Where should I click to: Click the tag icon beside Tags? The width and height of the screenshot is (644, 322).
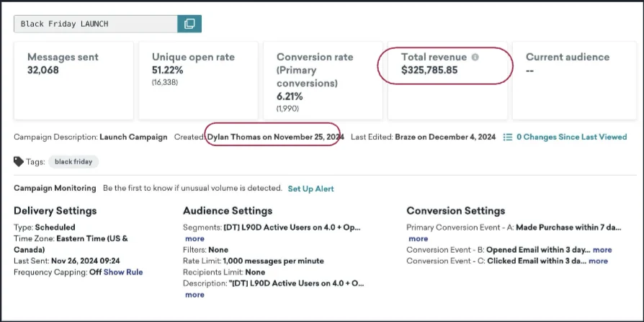19,162
